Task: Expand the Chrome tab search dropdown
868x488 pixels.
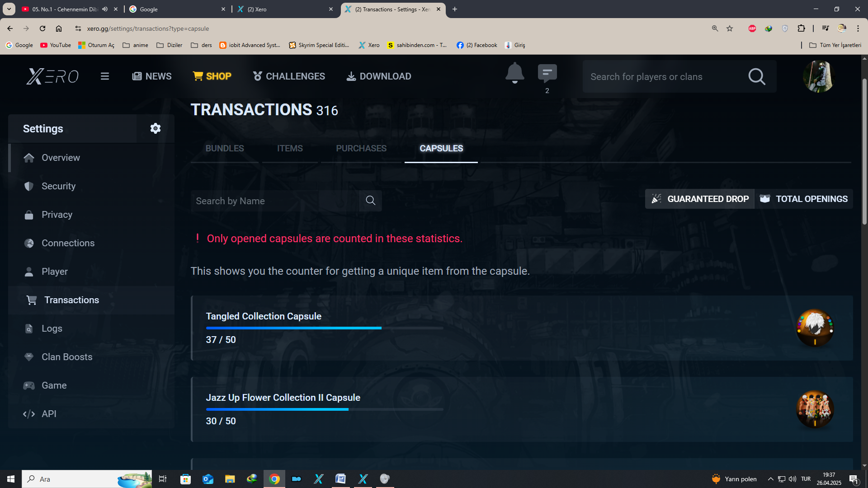Action: coord(9,9)
